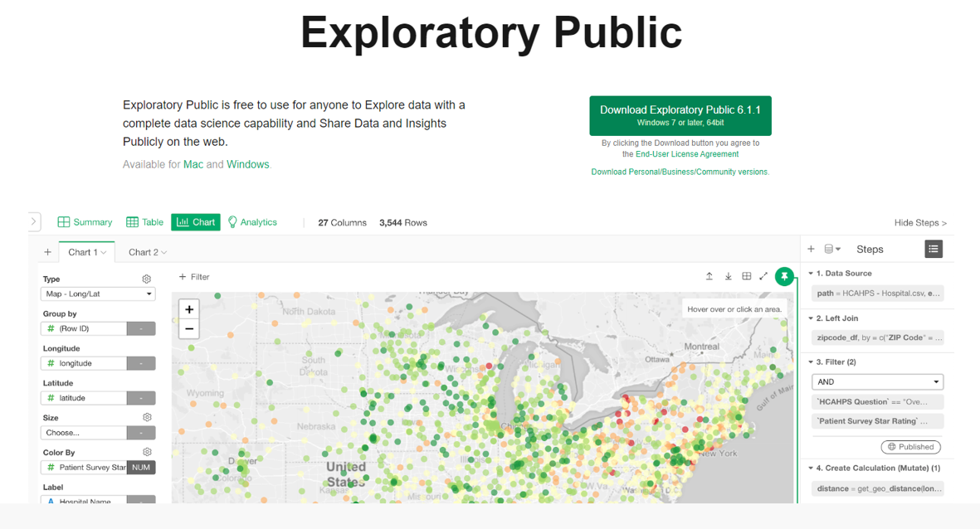Open Color By Patient Survey Star column
Screen dimensions: 980x529
84,467
